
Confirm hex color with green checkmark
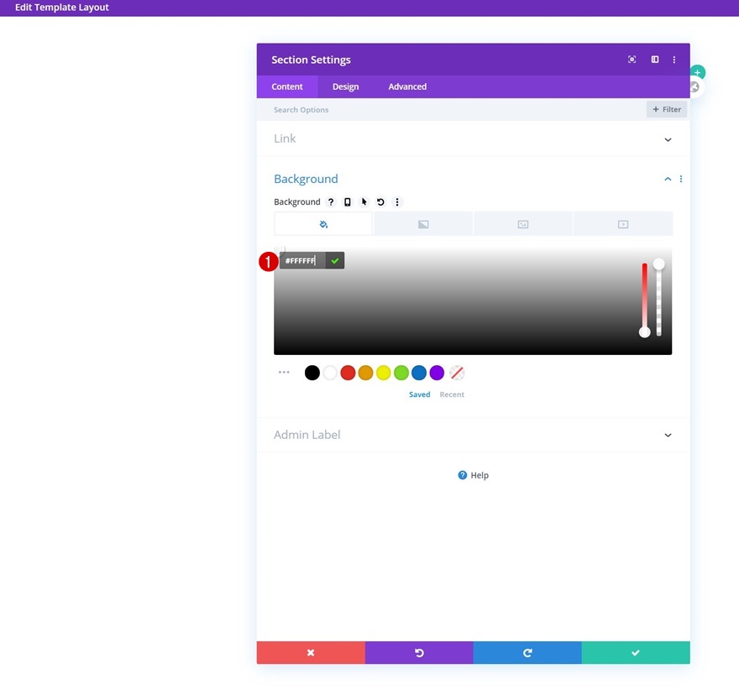click(x=334, y=260)
